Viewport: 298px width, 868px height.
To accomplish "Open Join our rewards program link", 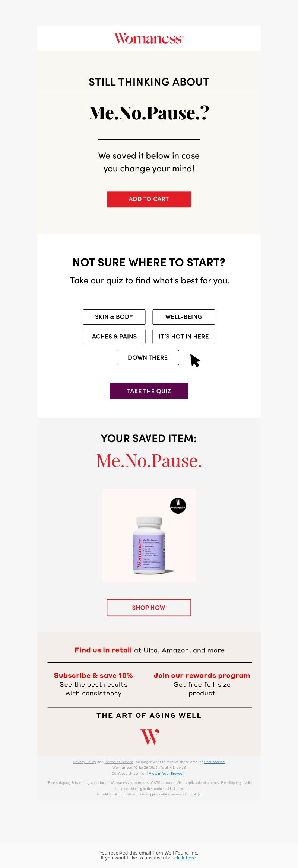I will pyautogui.click(x=202, y=675).
